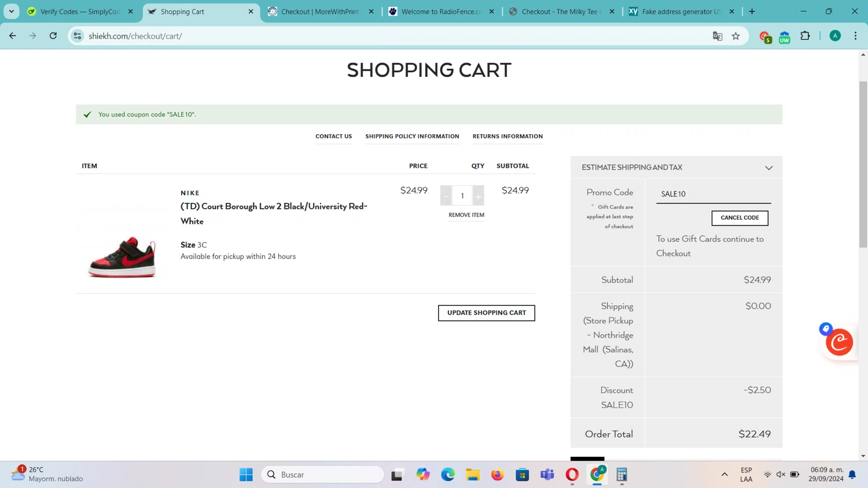Viewport: 868px width, 488px height.
Task: Click the Nike shoe thumbnail image
Action: point(122,257)
